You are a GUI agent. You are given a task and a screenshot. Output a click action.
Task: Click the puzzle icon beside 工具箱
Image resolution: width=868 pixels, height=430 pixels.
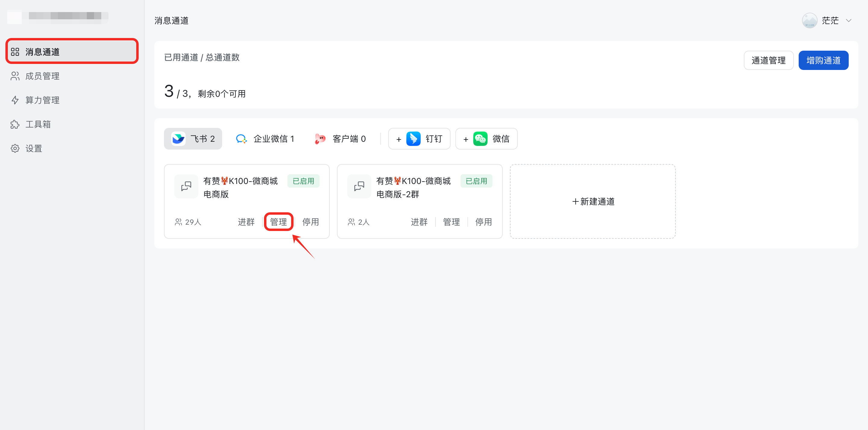coord(15,124)
